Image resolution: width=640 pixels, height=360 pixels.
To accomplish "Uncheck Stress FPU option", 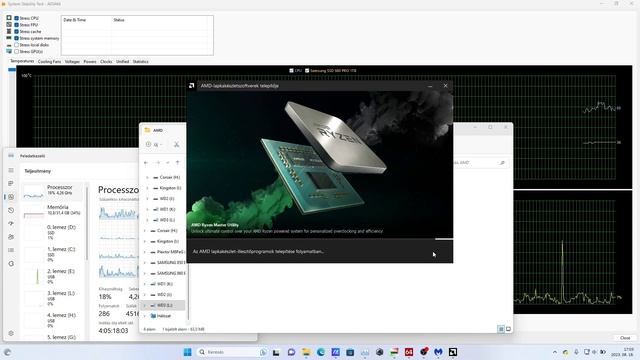I will (16, 25).
